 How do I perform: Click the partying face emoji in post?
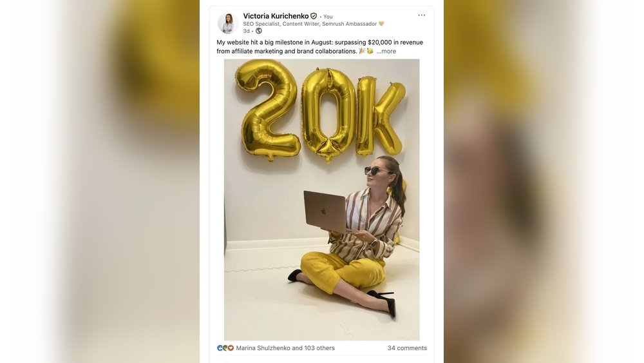click(370, 51)
